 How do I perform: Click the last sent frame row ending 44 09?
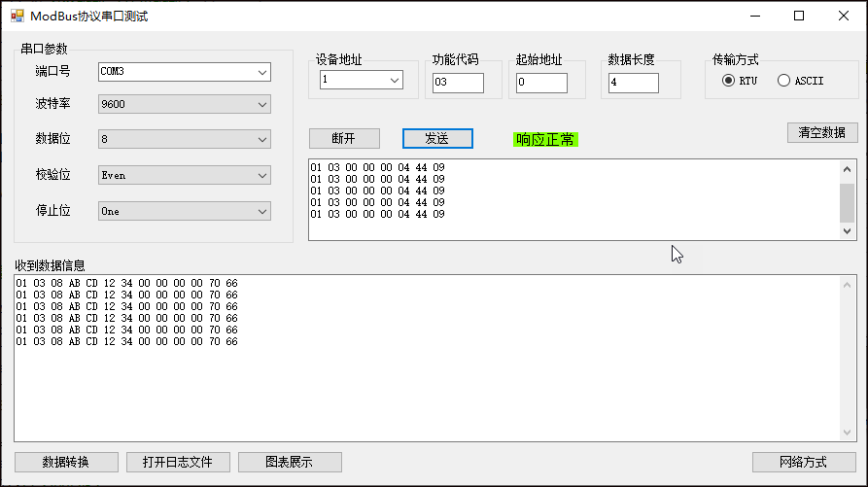point(377,214)
